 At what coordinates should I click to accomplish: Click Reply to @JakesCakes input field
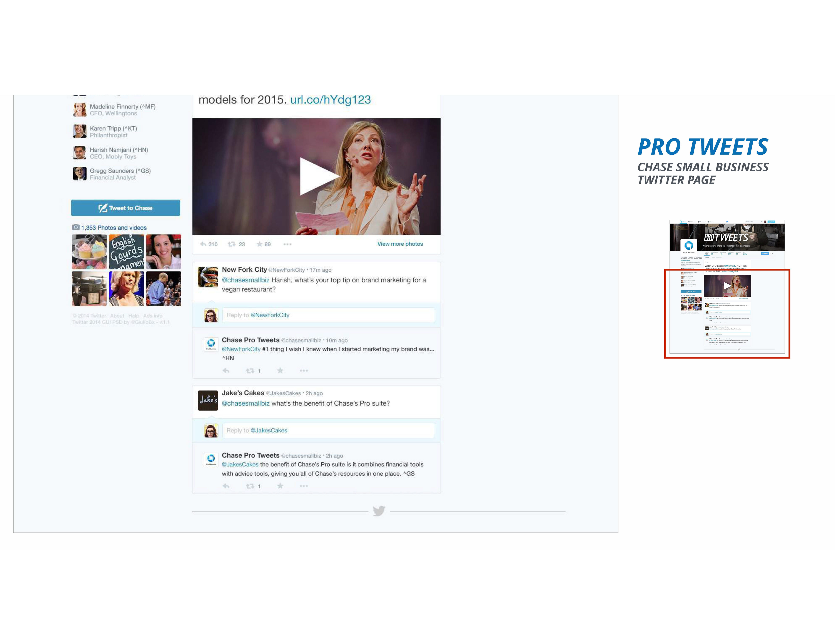coord(328,430)
